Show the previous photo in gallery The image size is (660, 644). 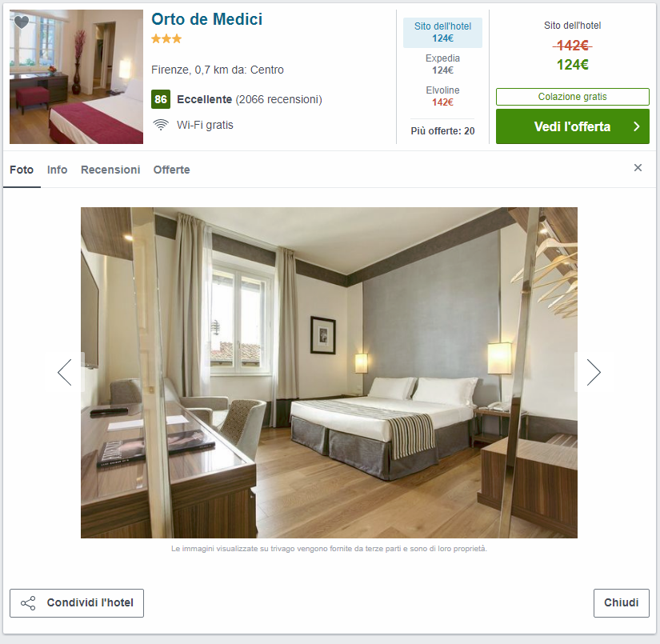click(65, 373)
